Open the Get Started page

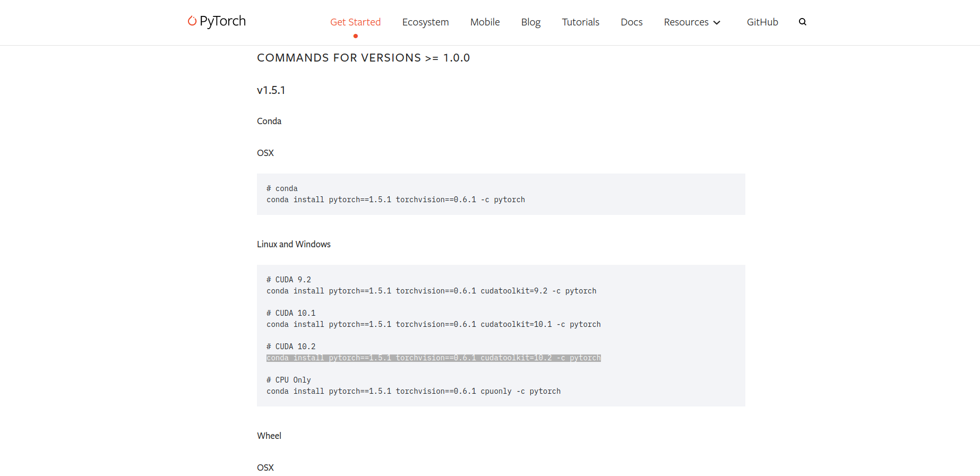[355, 22]
